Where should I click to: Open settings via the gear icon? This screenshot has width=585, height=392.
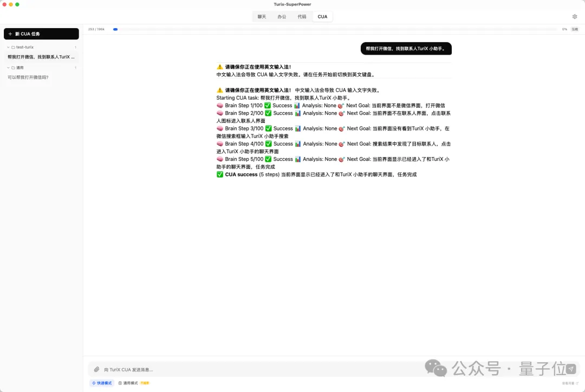(575, 17)
